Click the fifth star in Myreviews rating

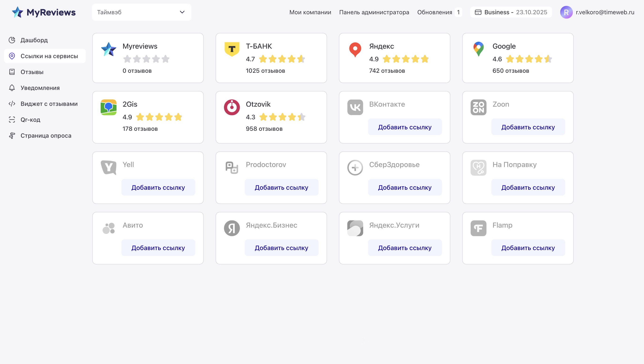coord(165,59)
